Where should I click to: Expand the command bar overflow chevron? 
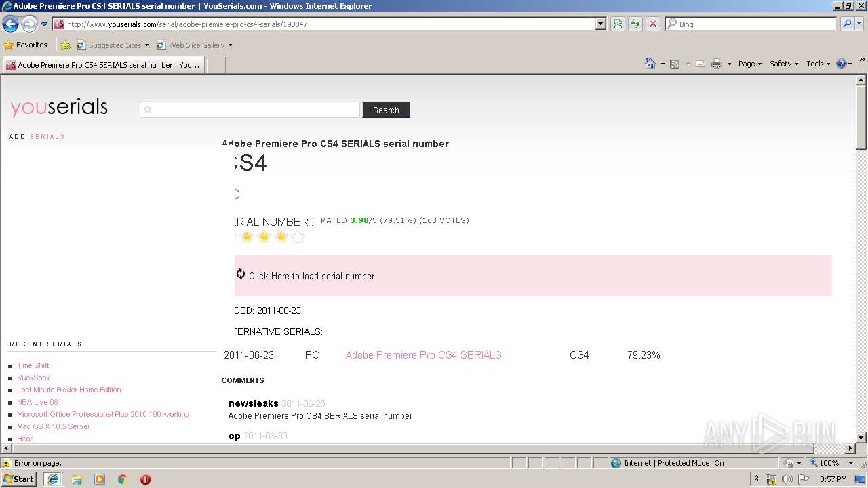click(862, 60)
